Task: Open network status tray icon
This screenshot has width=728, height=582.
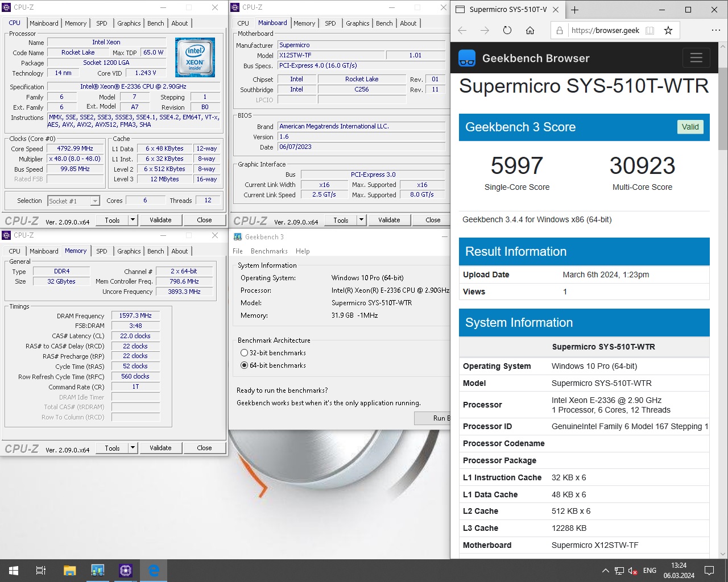Action: click(619, 571)
